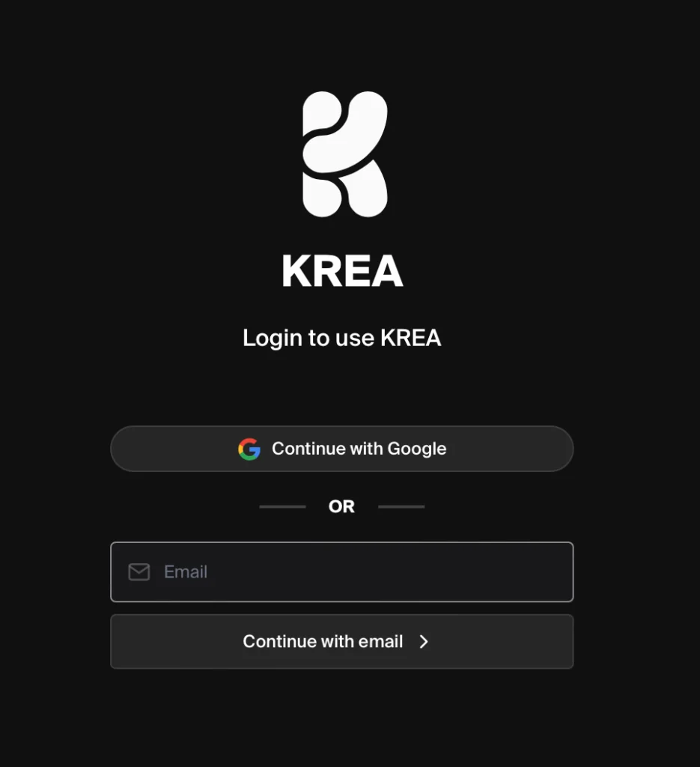This screenshot has height=767, width=700.
Task: Select the Continue with Google button
Action: click(x=341, y=449)
